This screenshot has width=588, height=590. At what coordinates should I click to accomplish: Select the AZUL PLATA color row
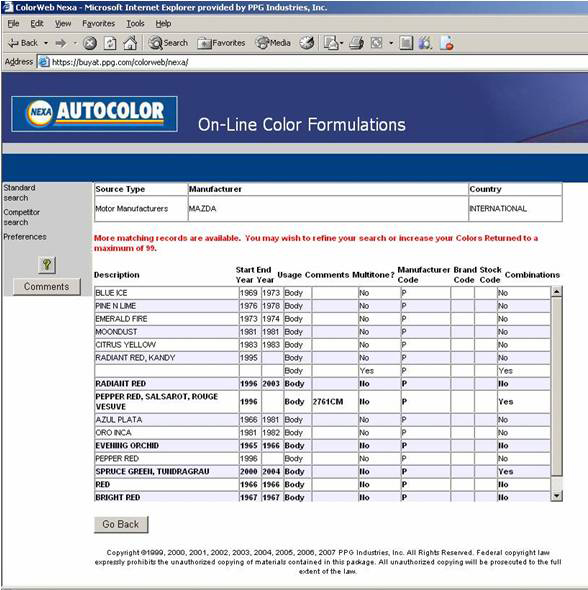322,420
